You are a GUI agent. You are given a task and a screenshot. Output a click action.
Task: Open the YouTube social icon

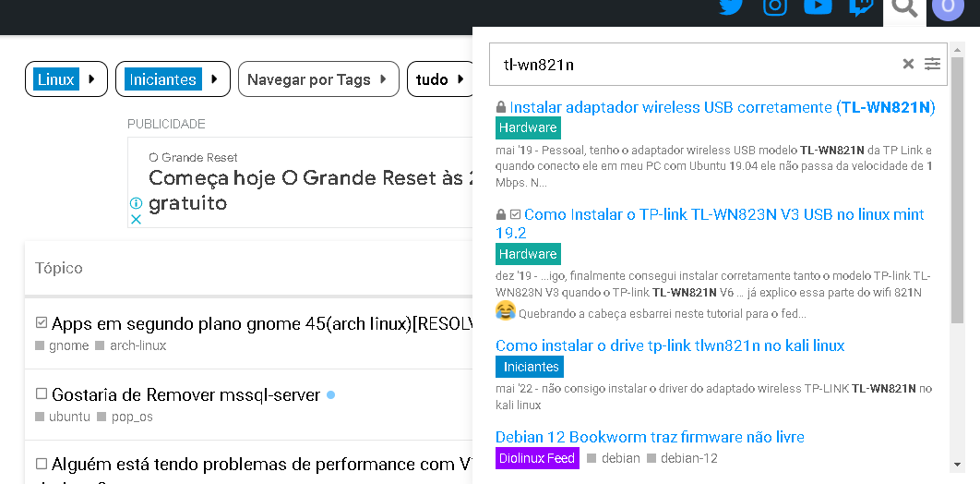(x=818, y=6)
